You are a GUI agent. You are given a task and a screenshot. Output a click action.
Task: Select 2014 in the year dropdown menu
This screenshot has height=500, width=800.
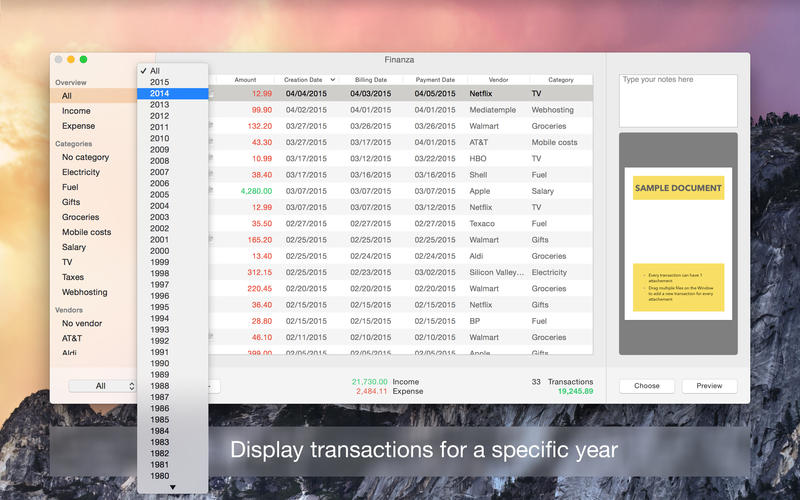172,93
